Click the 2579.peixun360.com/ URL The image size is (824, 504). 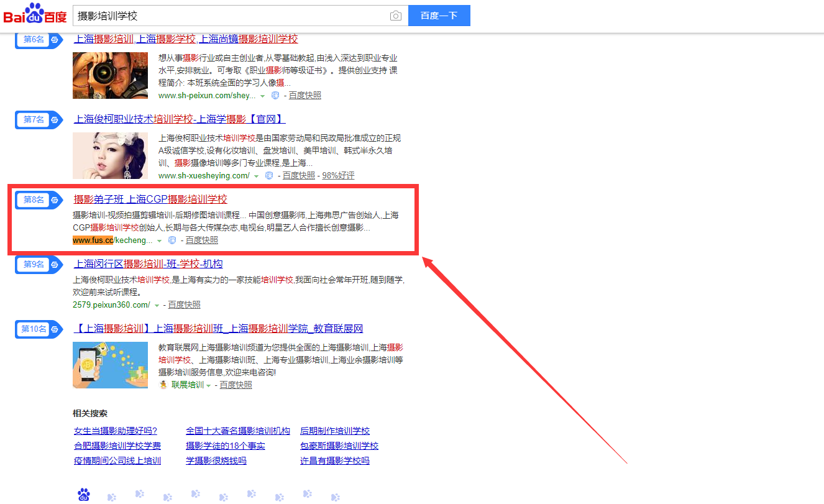click(111, 305)
